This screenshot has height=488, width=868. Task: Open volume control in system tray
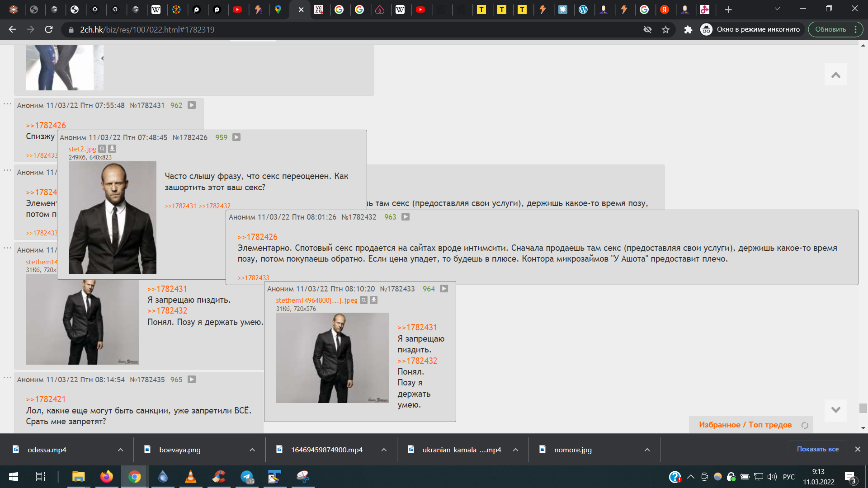pyautogui.click(x=772, y=477)
